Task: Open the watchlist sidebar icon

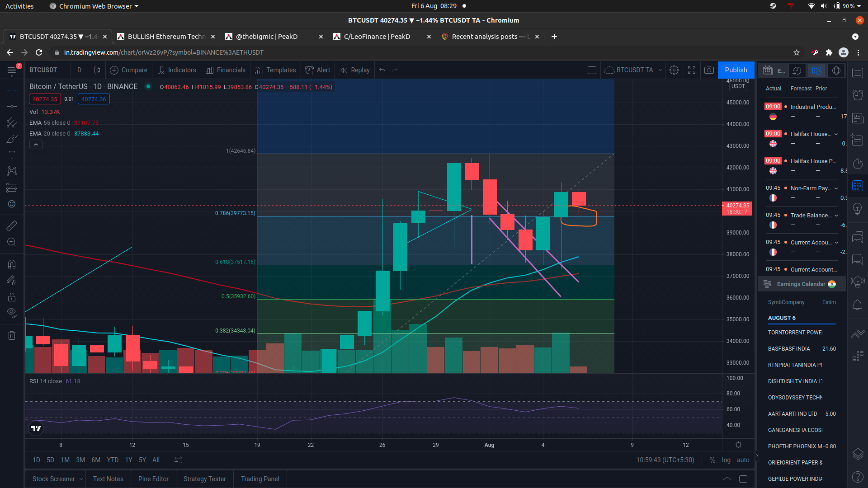Action: coord(858,73)
